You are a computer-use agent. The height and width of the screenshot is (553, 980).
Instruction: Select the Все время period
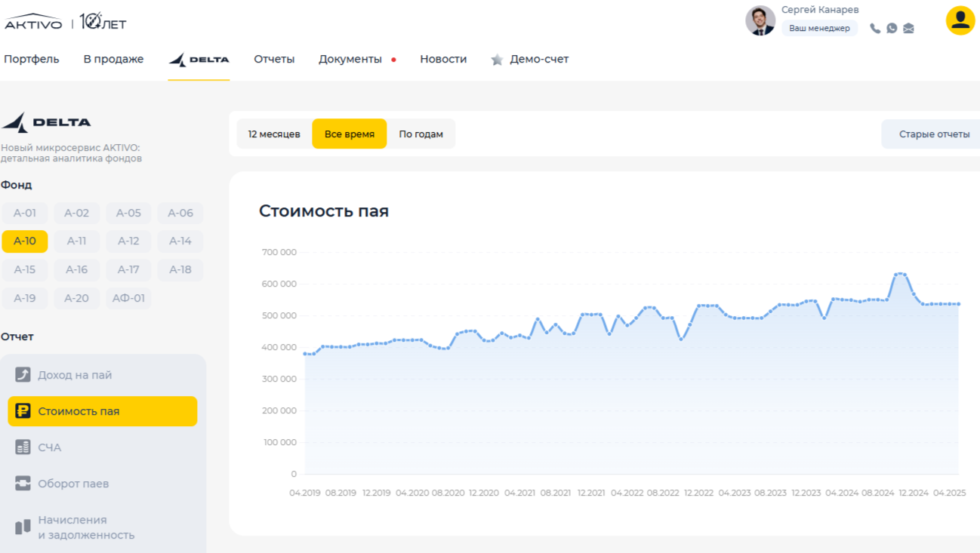[x=349, y=134]
